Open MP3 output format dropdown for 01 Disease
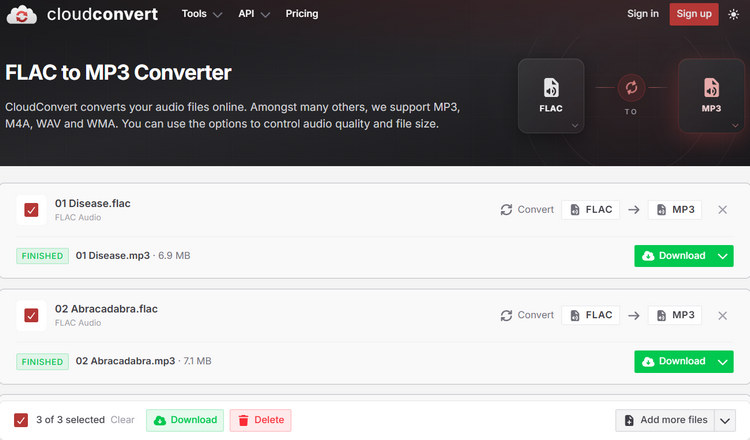750x440 pixels. coord(675,209)
